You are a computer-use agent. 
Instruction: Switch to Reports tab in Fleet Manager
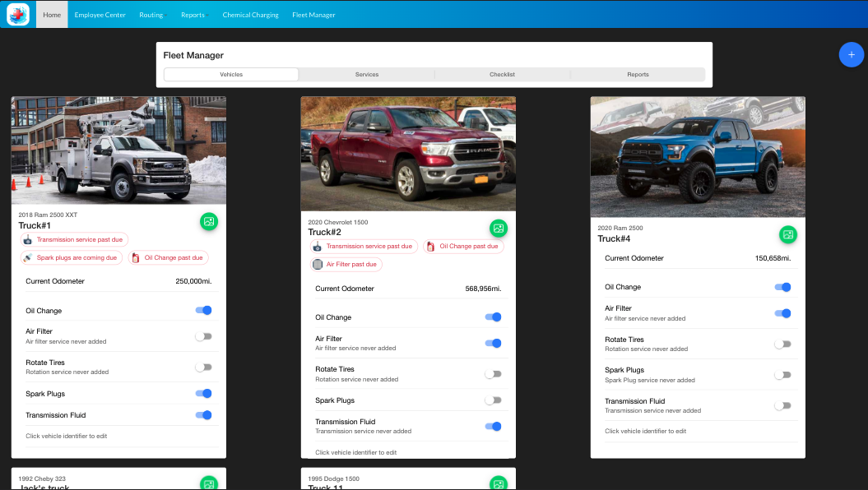click(638, 74)
